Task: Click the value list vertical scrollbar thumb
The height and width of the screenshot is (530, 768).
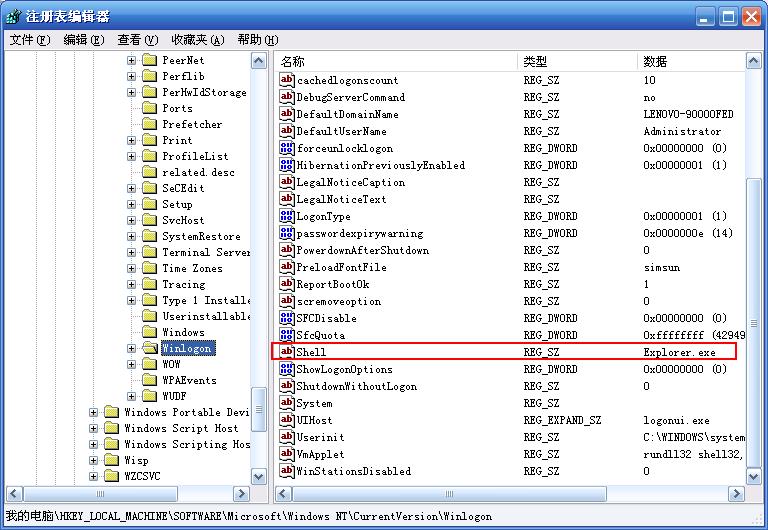Action: (753, 323)
